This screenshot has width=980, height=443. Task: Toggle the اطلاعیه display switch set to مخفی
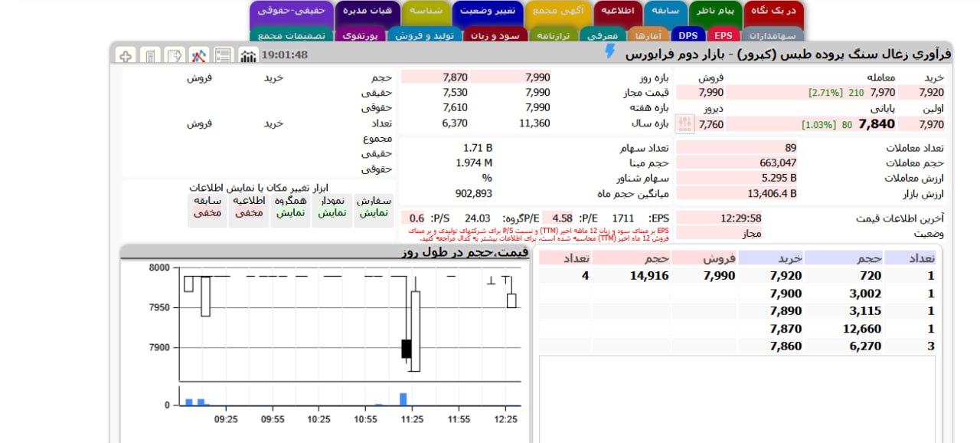248,207
